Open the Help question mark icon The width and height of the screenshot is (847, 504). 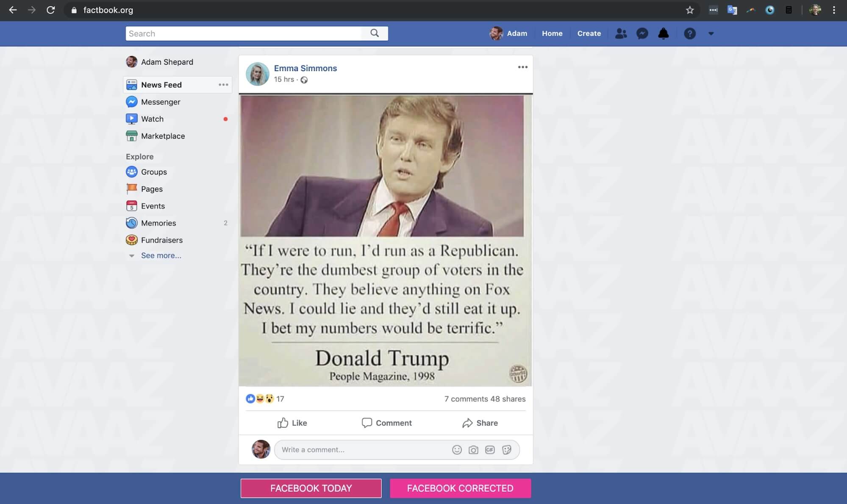pyautogui.click(x=690, y=33)
